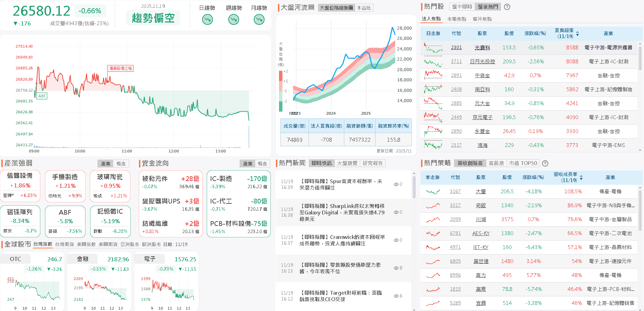644x311 pixels.
Task: Select the 高股息 strategy tab
Action: 497,163
